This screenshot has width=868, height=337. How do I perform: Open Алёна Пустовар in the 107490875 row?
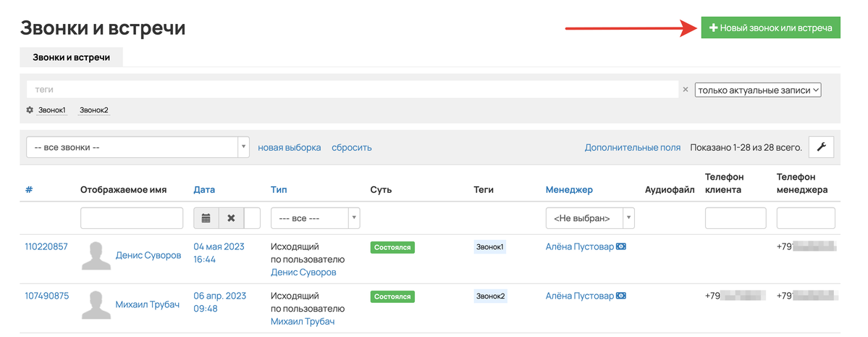580,296
